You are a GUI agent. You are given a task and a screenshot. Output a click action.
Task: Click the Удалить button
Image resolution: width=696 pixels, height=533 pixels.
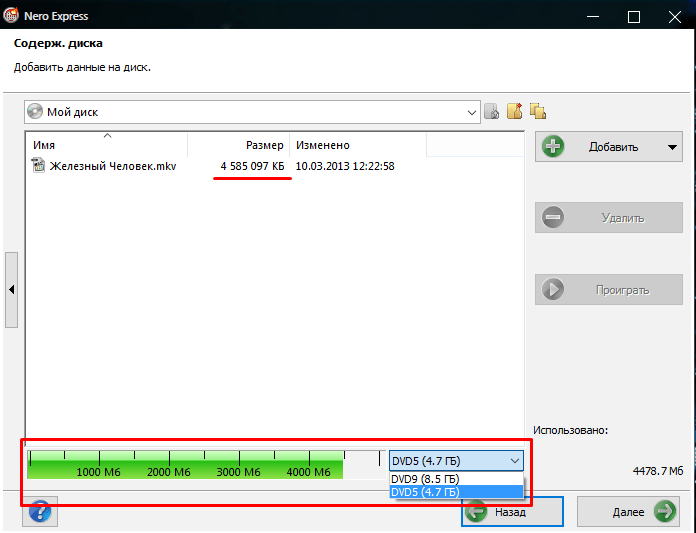(x=609, y=217)
